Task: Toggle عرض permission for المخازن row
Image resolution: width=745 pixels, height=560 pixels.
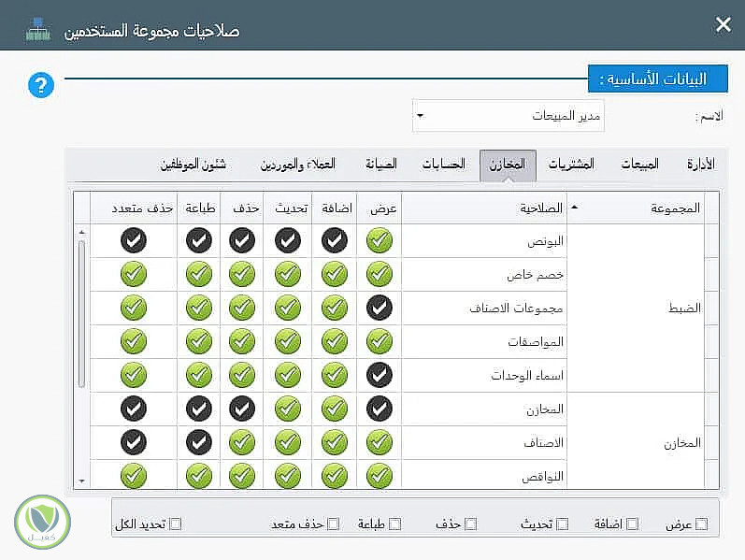Action: tap(380, 409)
